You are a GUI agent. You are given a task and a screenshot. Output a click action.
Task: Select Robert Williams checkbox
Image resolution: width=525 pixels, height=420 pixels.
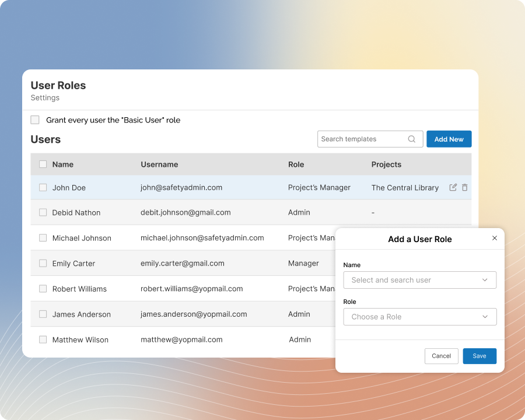(x=43, y=289)
